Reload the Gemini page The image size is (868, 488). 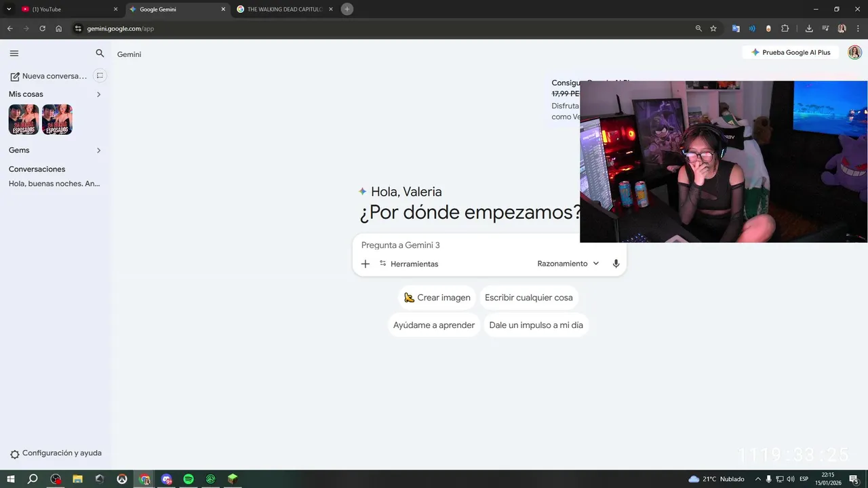pos(42,28)
